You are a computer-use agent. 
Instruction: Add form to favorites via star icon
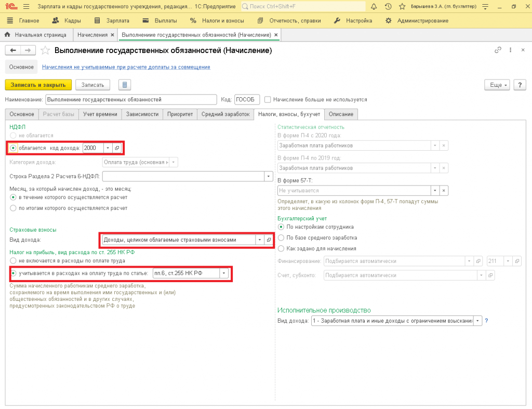pos(45,50)
